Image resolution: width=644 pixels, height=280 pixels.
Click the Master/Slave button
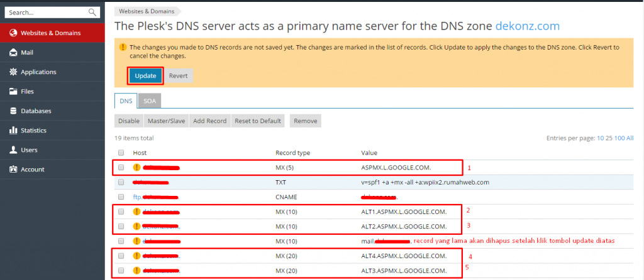pos(166,121)
